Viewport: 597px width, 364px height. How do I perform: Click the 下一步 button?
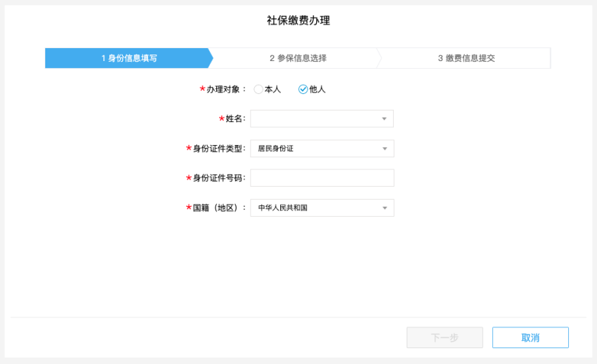point(445,337)
